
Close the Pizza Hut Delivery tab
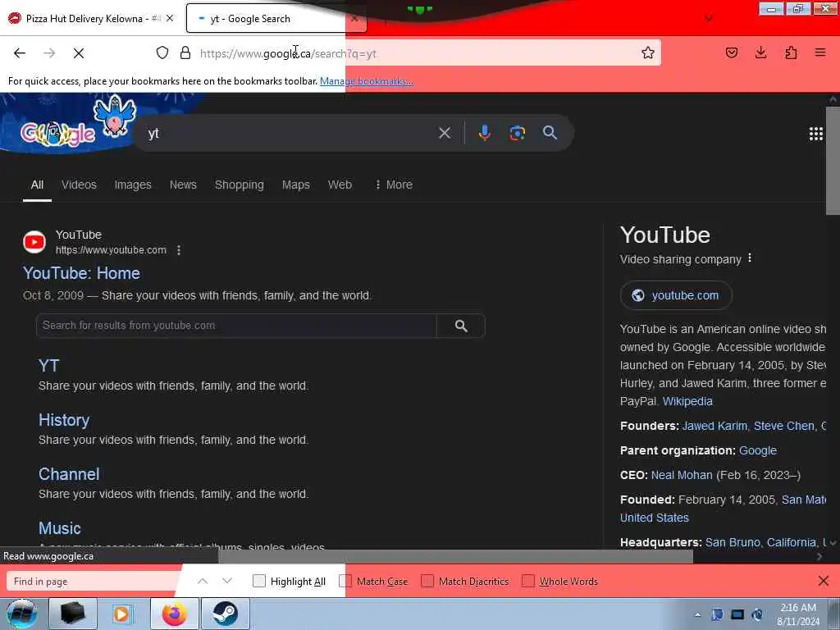tap(170, 18)
